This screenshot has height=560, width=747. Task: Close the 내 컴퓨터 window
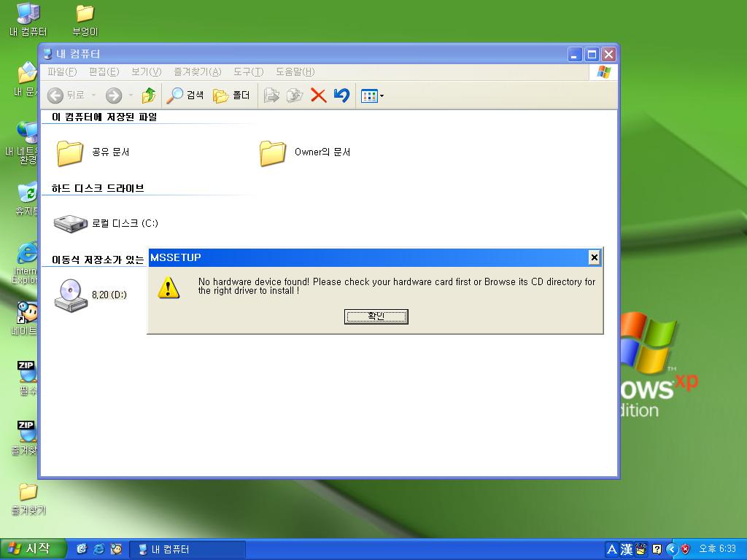608,54
